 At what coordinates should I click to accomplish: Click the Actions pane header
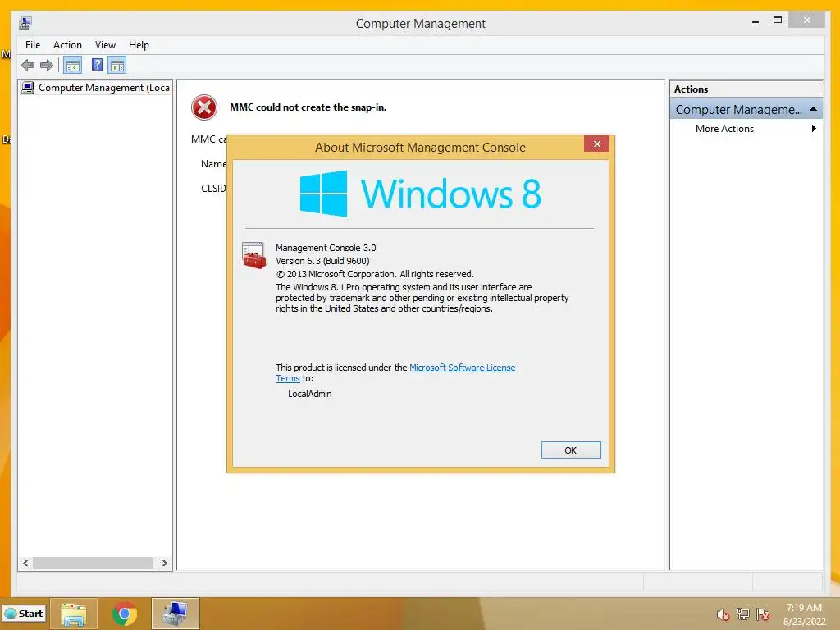[x=746, y=89]
